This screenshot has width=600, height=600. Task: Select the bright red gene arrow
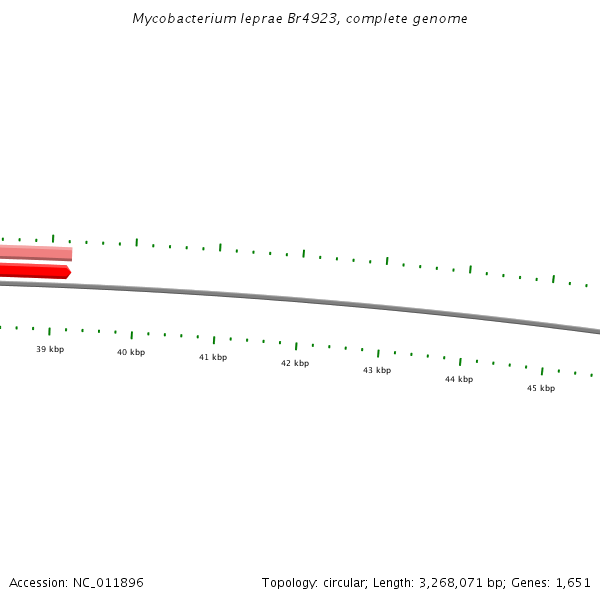tap(36, 271)
